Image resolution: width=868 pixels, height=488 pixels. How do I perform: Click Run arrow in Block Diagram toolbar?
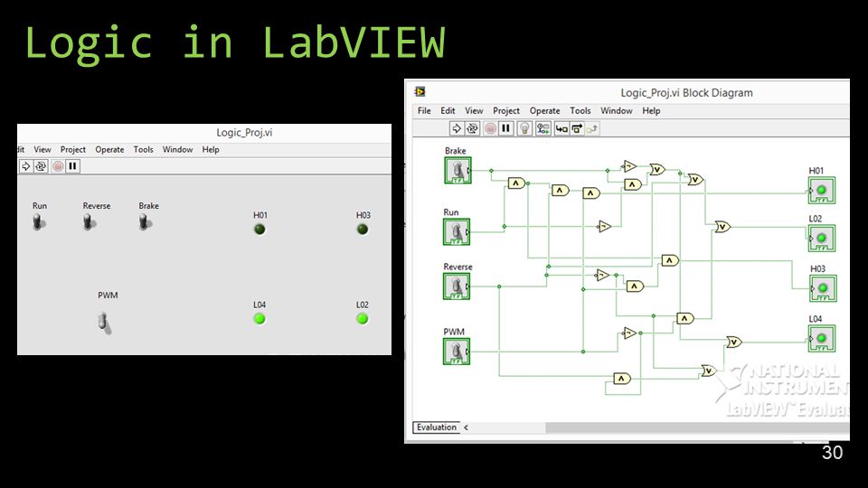tap(456, 128)
